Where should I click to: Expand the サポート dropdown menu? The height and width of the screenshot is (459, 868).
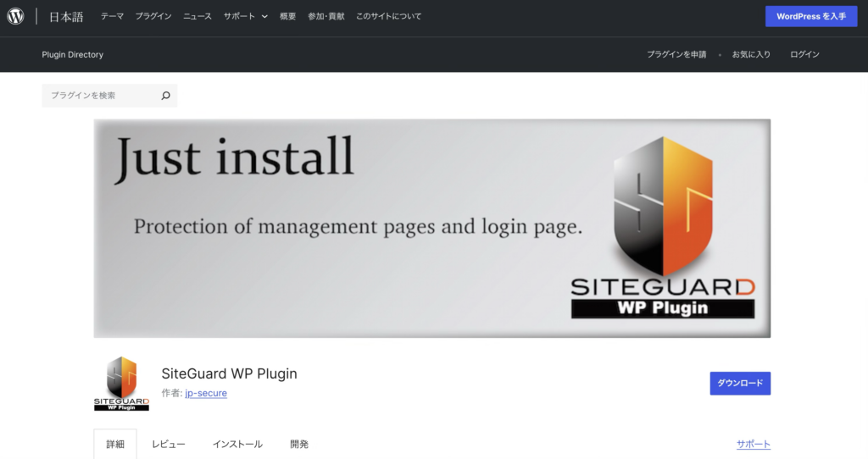pyautogui.click(x=245, y=16)
